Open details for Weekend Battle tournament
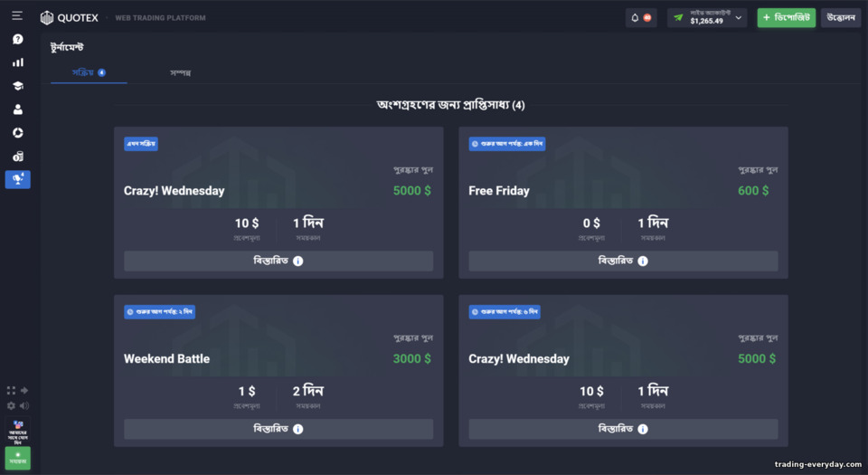868x475 pixels. pyautogui.click(x=278, y=429)
